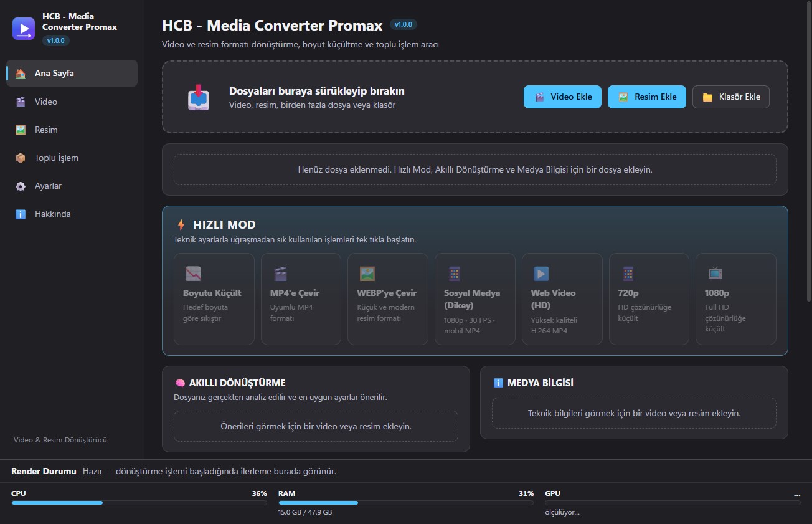The image size is (812, 524).
Task: Open the Ana Sayfa page
Action: pos(72,74)
